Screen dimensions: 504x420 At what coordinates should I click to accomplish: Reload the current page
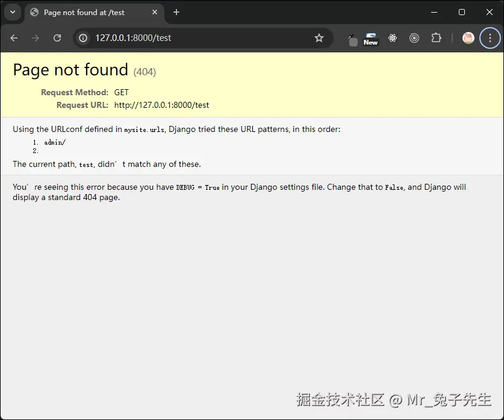point(57,37)
